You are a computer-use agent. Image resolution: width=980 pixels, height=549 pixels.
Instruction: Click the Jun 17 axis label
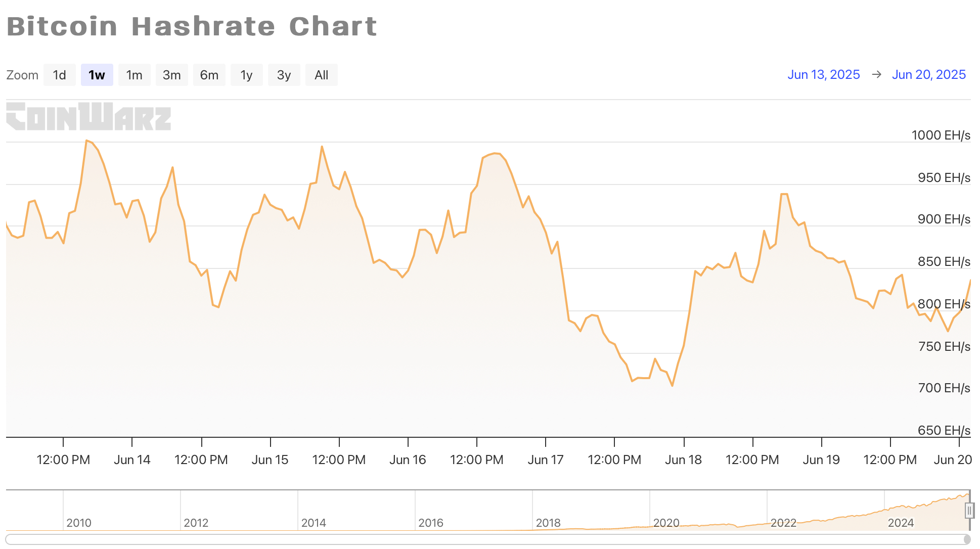[x=546, y=460]
